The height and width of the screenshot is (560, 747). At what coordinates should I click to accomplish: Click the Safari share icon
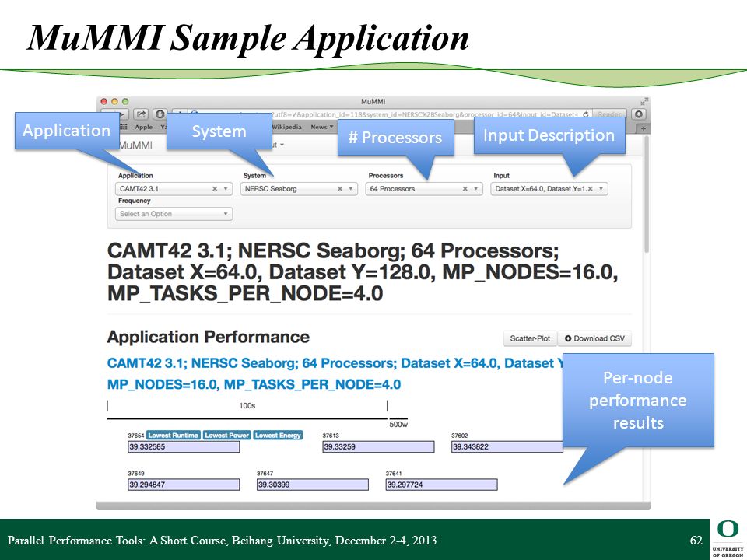pos(141,114)
